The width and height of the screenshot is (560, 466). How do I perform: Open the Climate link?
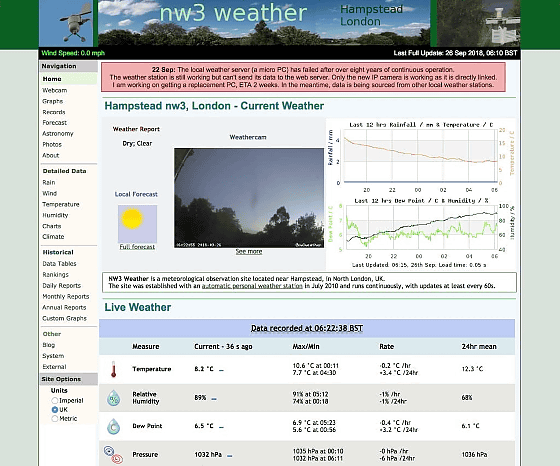pos(53,237)
